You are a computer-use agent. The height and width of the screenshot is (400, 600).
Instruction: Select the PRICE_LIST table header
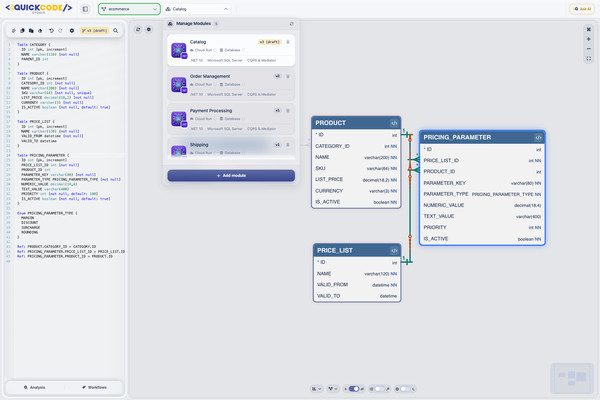[x=357, y=250]
